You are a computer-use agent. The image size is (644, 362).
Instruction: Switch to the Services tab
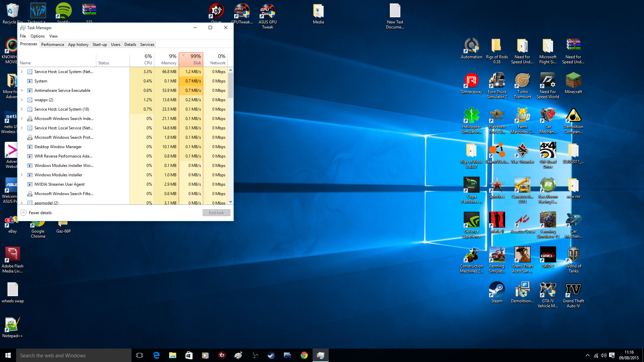[147, 45]
